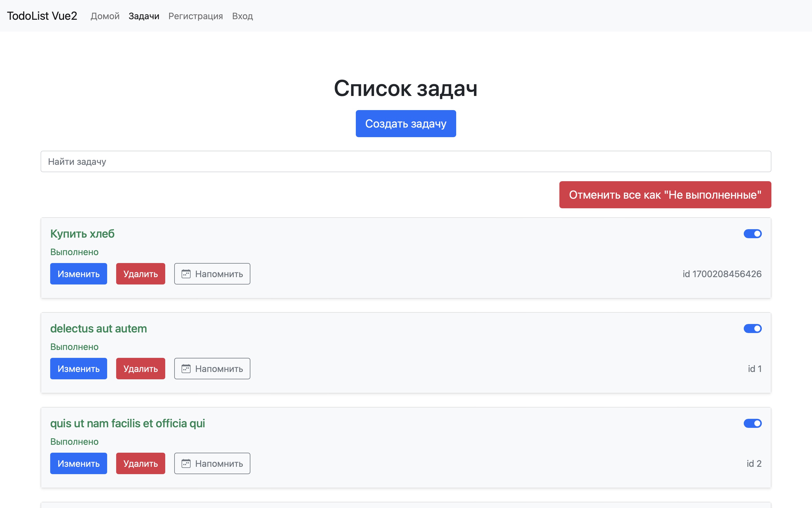Click the id 1700208456426 label
The height and width of the screenshot is (508, 812).
tap(722, 274)
